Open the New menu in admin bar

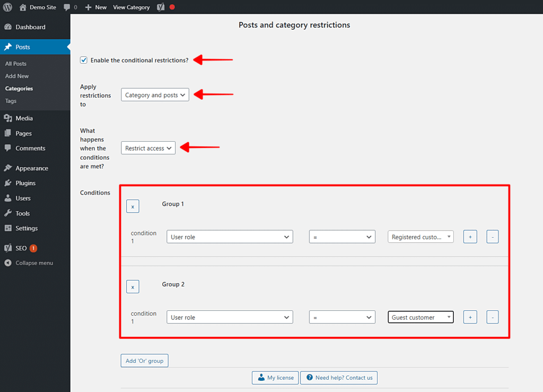pyautogui.click(x=95, y=7)
